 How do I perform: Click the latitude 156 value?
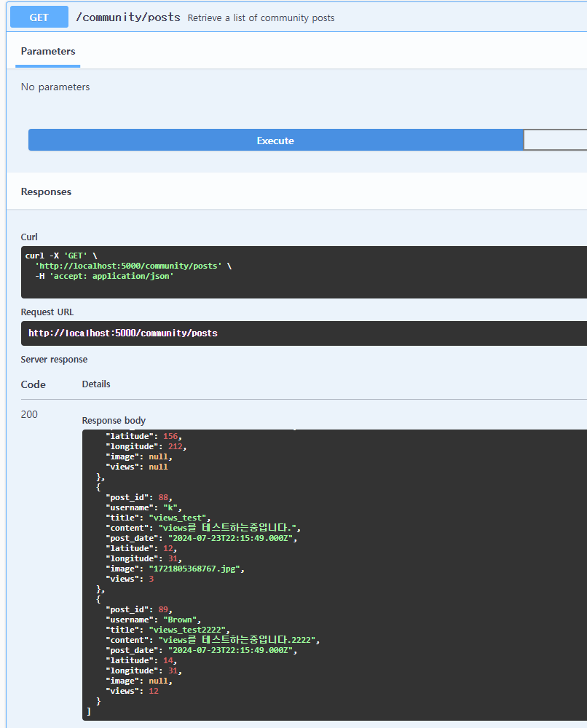coord(170,436)
